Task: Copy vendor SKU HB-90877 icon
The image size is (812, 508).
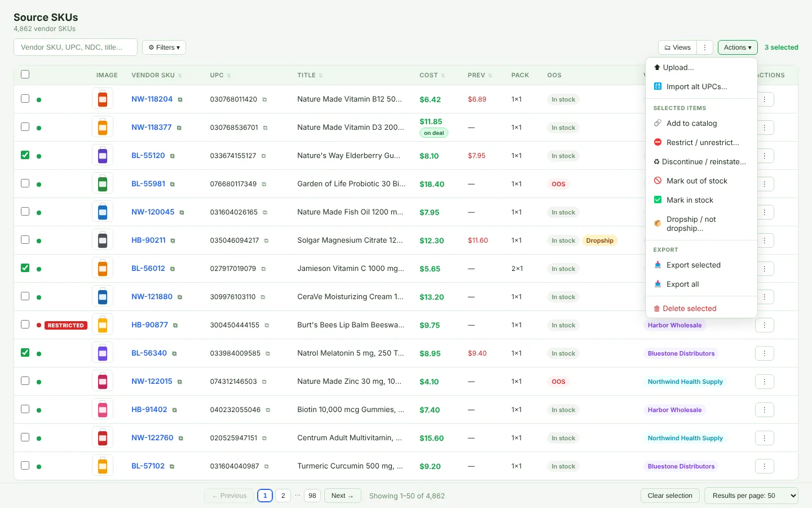Action: (175, 325)
